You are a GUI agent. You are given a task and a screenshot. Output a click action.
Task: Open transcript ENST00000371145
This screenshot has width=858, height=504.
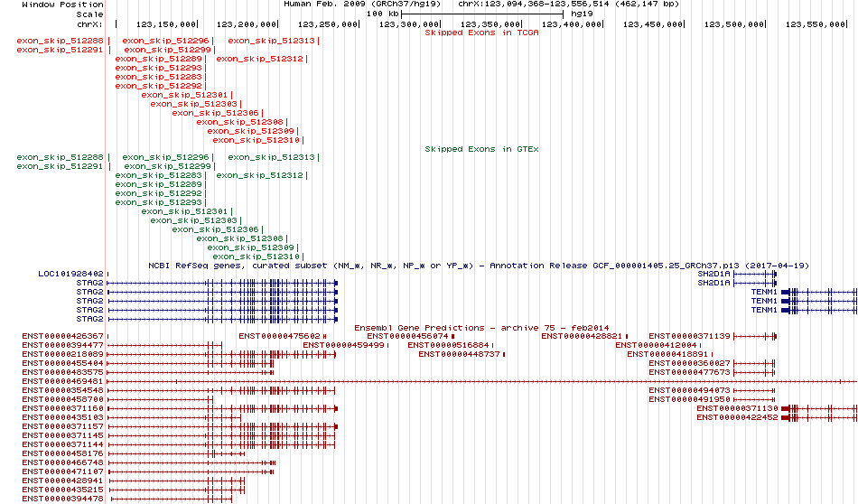(x=62, y=435)
